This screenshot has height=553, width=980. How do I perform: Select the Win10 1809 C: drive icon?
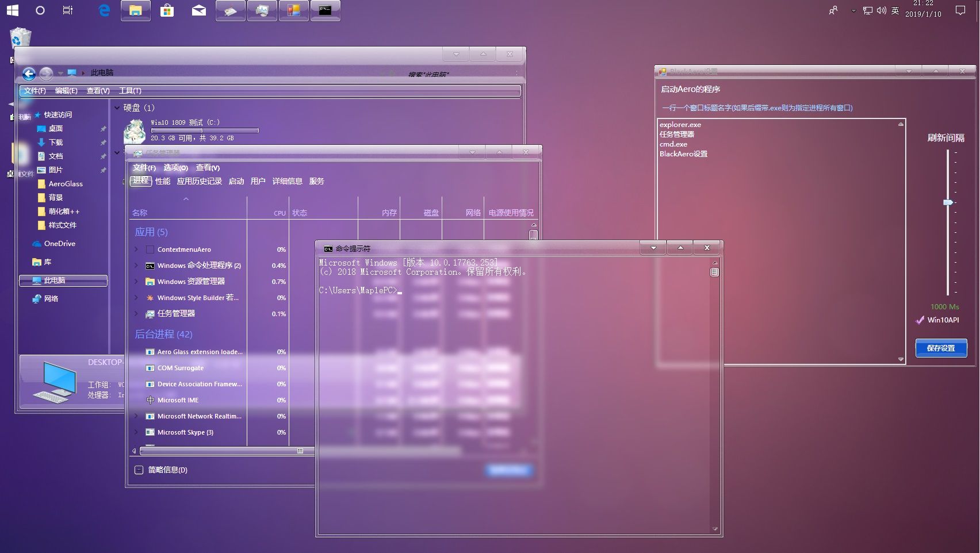tap(135, 131)
